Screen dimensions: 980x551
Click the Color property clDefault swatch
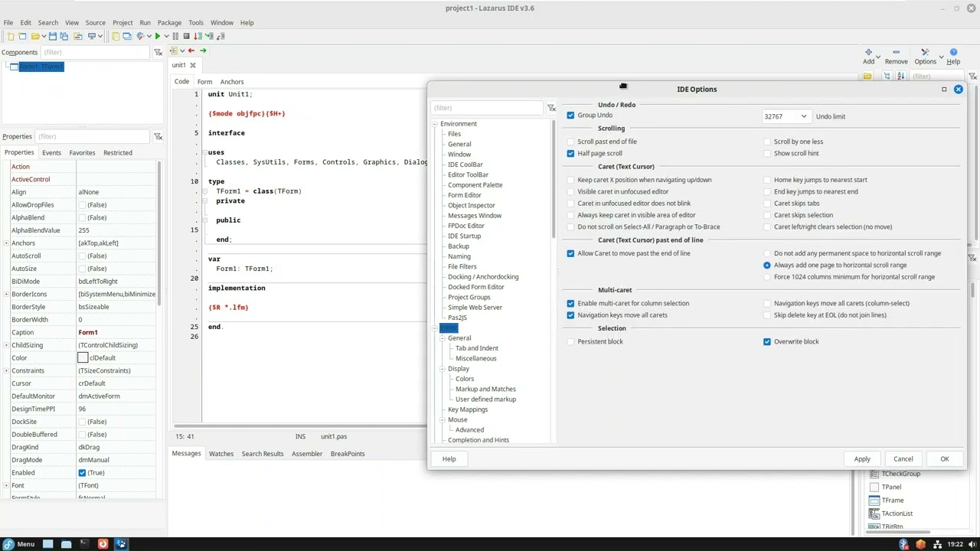click(83, 358)
